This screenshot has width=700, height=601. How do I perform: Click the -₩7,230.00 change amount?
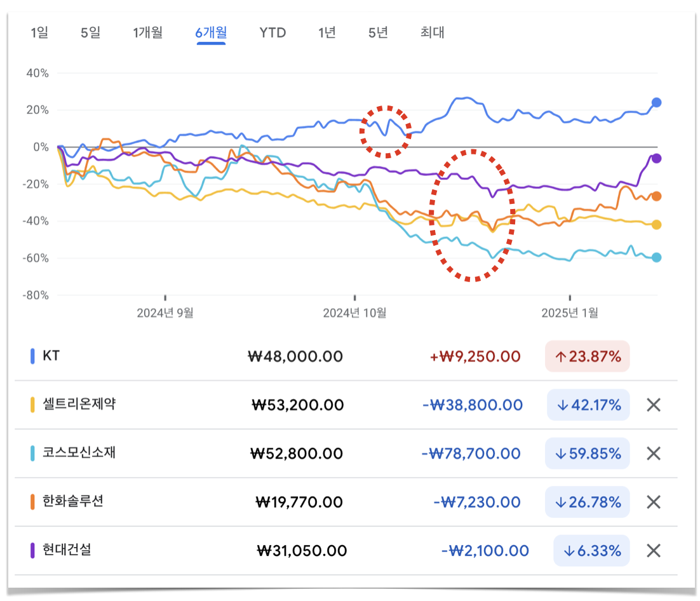pos(477,503)
